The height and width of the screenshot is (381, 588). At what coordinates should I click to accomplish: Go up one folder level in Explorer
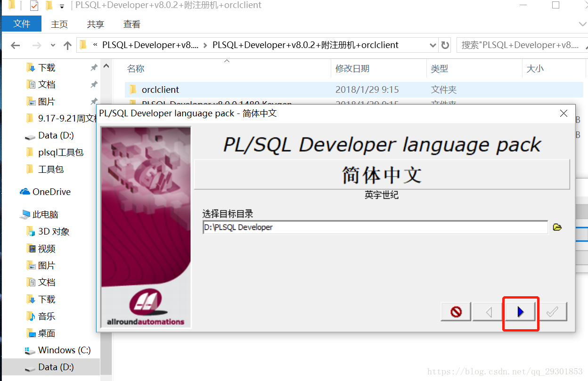pos(67,45)
